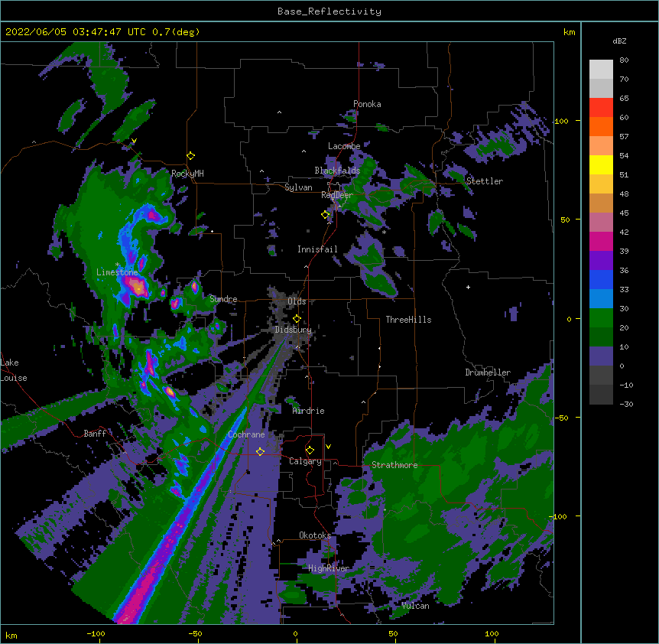The height and width of the screenshot is (644, 659).
Task: Click the dark gray 0 dBZ swatch
Action: click(x=601, y=376)
